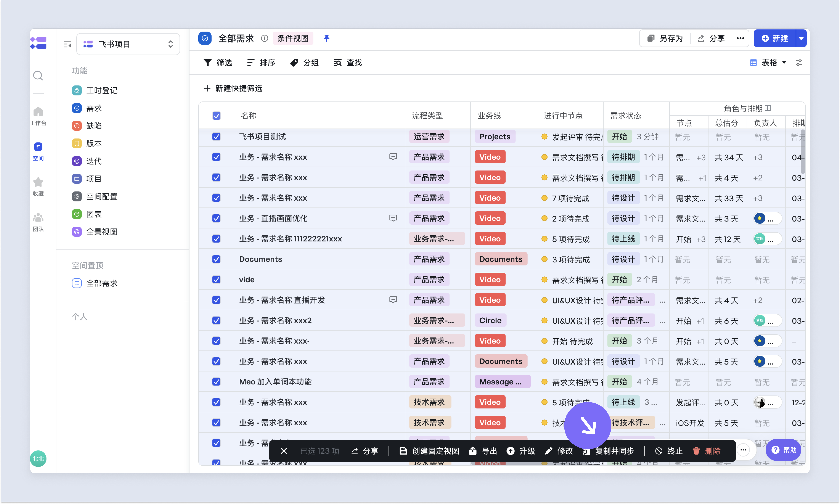This screenshot has height=504, width=840.
Task: Open more bulk actions ellipsis button
Action: pos(743,450)
